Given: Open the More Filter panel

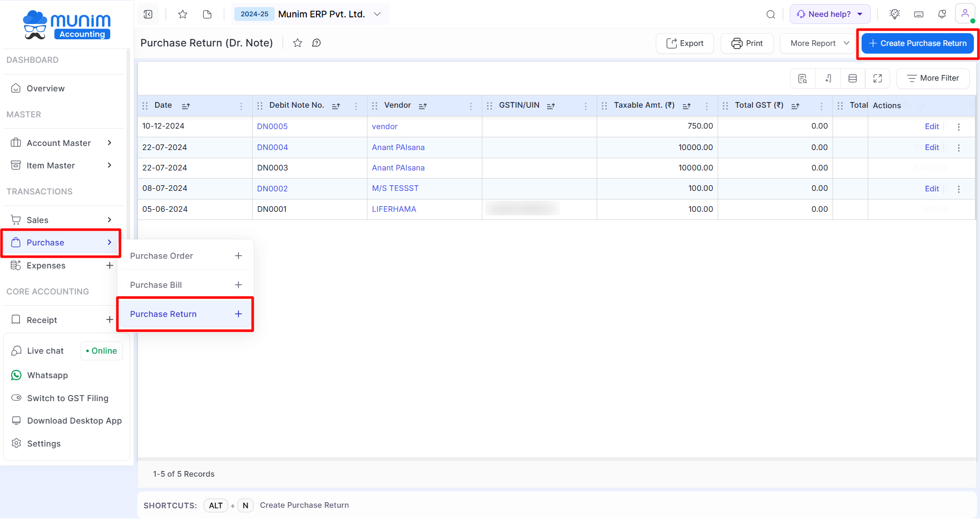Looking at the screenshot, I should tap(933, 78).
